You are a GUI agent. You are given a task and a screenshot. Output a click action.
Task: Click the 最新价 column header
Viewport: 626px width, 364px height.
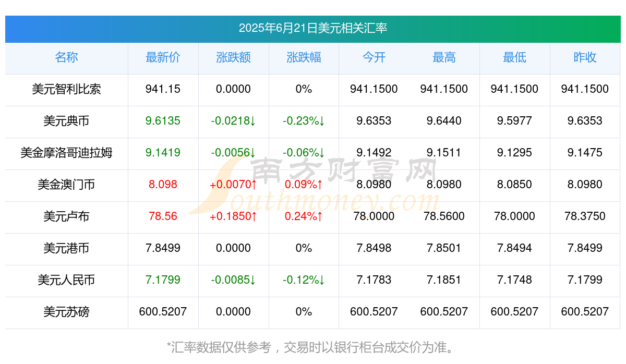coord(163,58)
